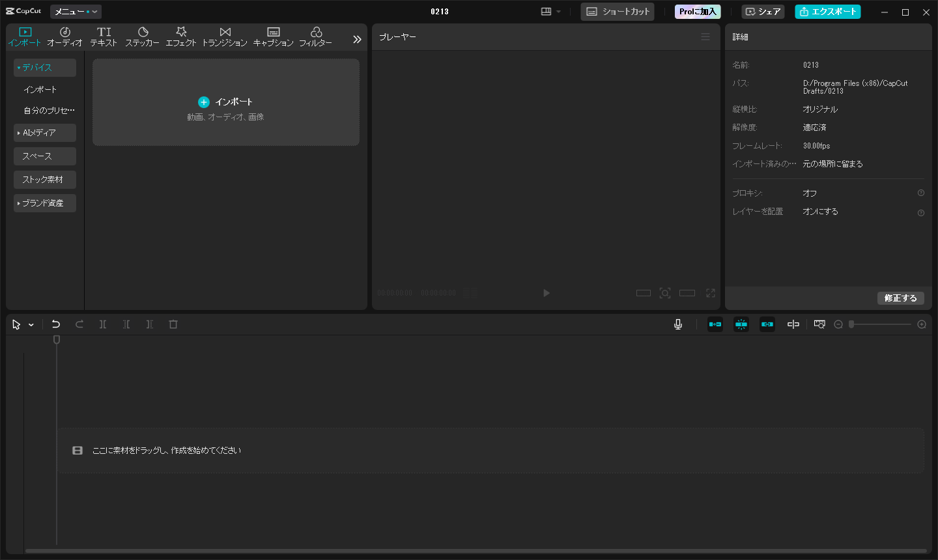
Task: Open the メニュー dropdown
Action: (76, 12)
